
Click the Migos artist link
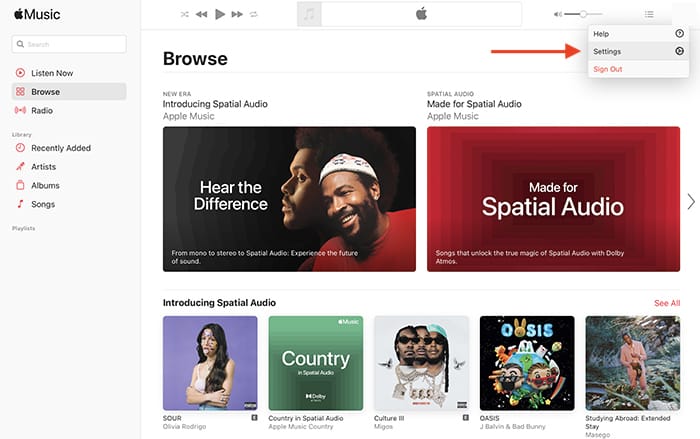383,426
